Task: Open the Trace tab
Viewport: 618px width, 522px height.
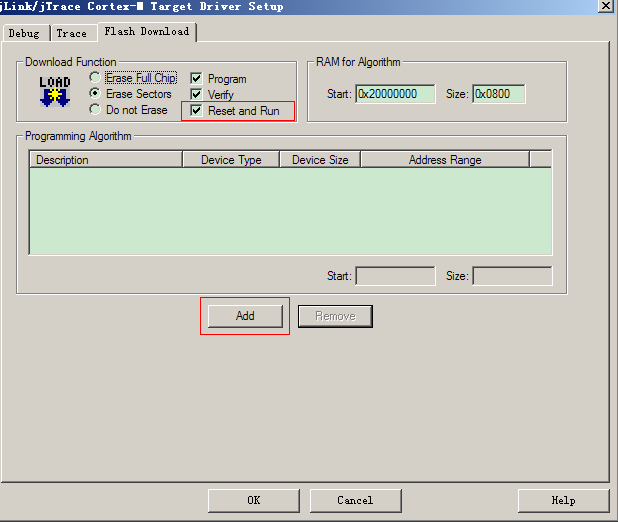Action: tap(72, 33)
